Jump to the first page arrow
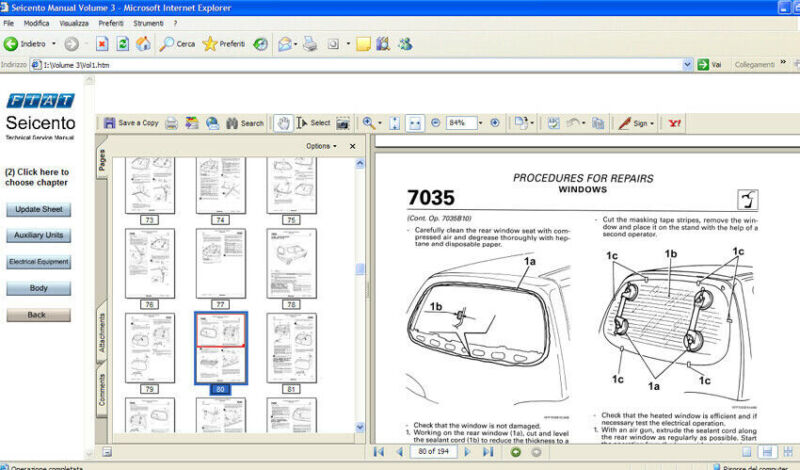 coord(378,452)
